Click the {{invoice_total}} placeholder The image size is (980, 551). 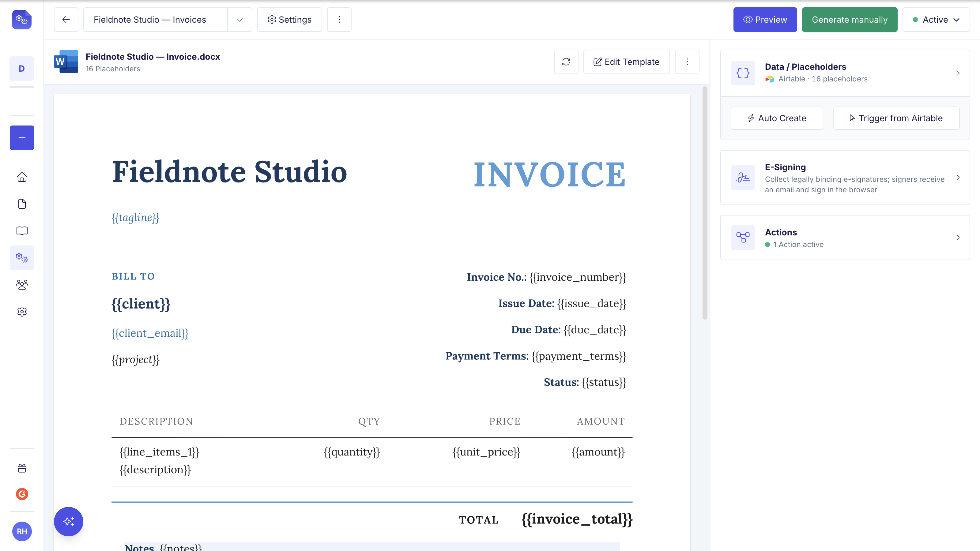tap(577, 519)
